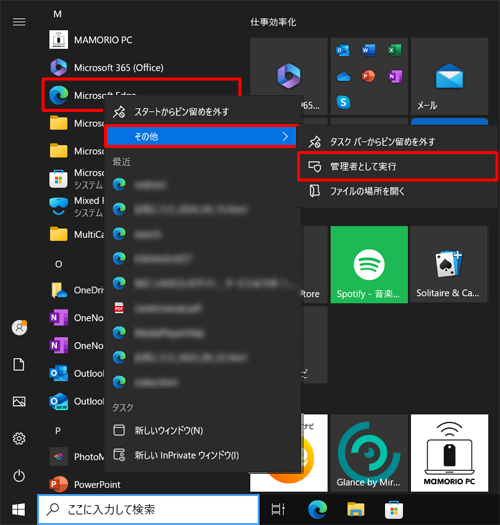The height and width of the screenshot is (525, 500).
Task: Open the メール tile
Action: tap(449, 76)
